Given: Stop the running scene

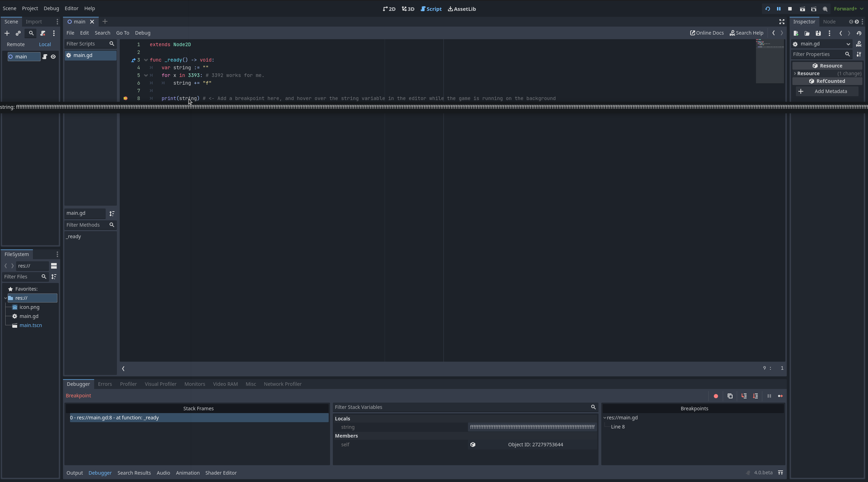Looking at the screenshot, I should pyautogui.click(x=790, y=9).
